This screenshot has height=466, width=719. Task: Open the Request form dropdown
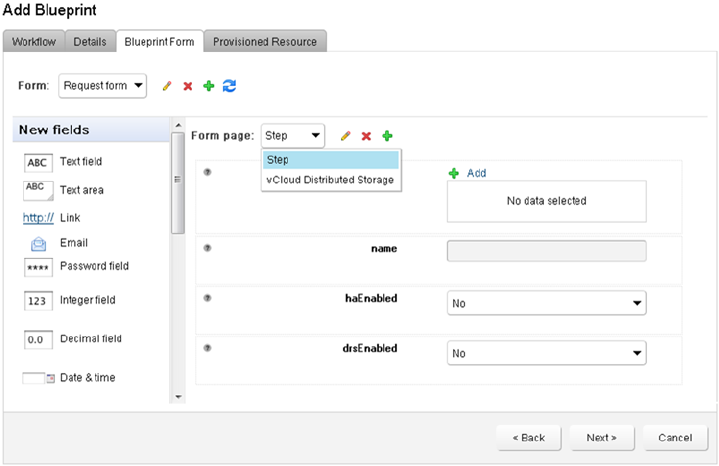(103, 86)
